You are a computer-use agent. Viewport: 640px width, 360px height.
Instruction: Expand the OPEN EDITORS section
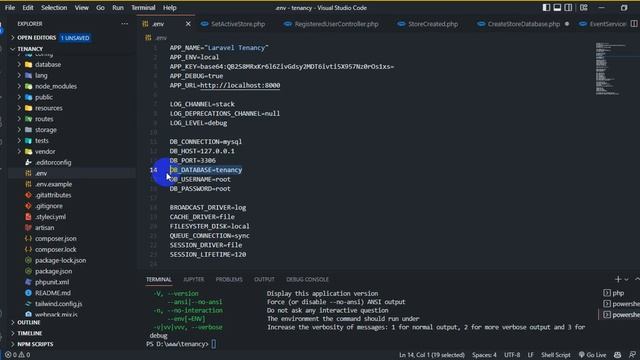coord(13,38)
